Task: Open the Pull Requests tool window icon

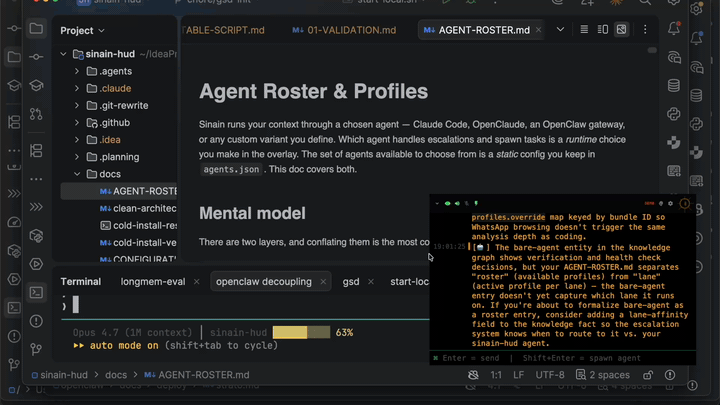Action: [36, 114]
